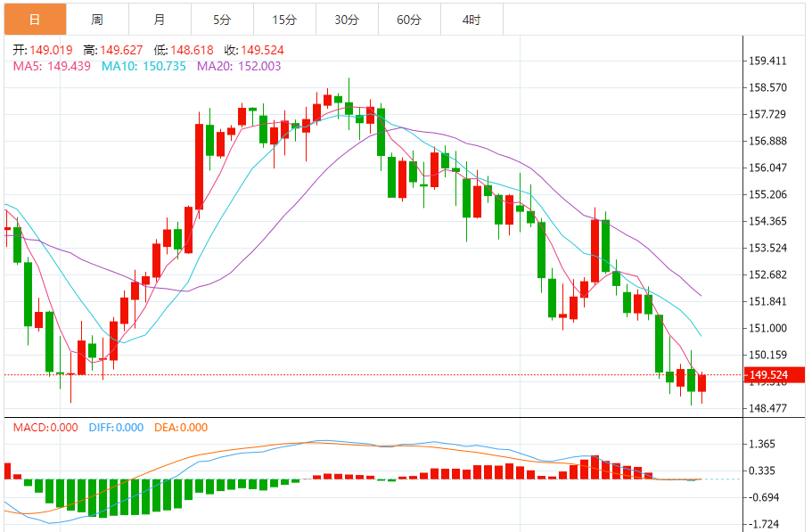
Task: Click the 153.524 price axis label
Action: [x=767, y=248]
